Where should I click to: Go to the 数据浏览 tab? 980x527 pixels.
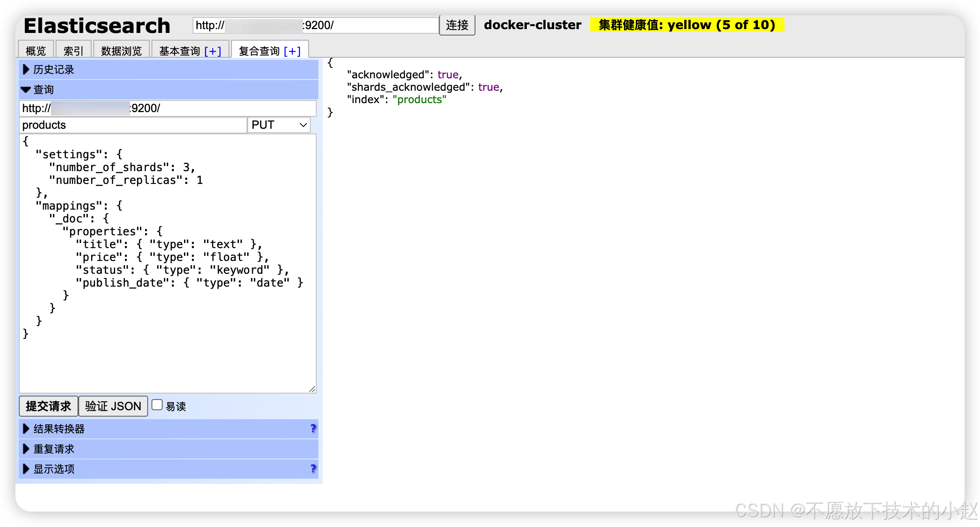121,51
